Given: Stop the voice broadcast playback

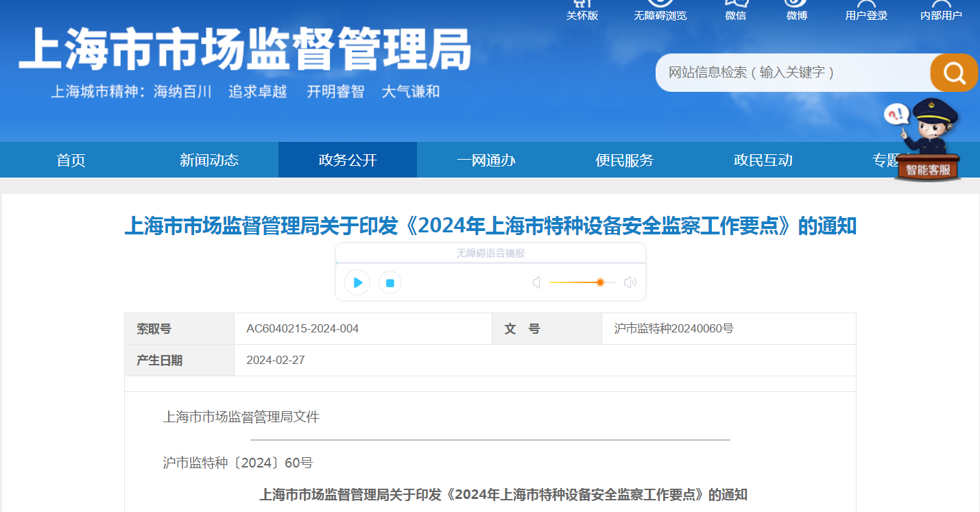Looking at the screenshot, I should (x=390, y=282).
